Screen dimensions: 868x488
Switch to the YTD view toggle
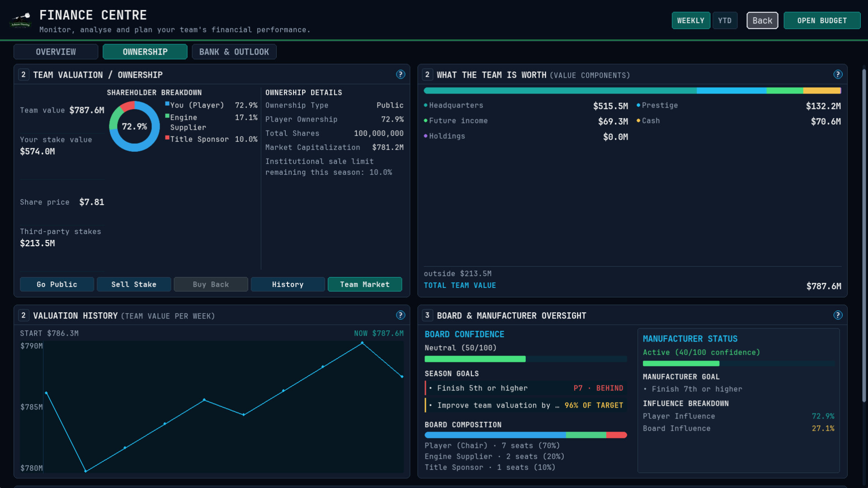pyautogui.click(x=725, y=21)
